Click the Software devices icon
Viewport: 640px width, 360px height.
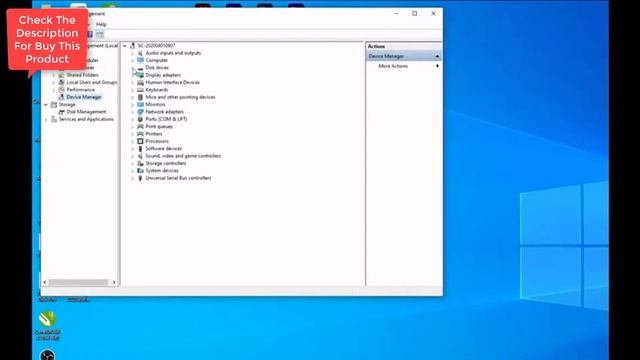(140, 149)
